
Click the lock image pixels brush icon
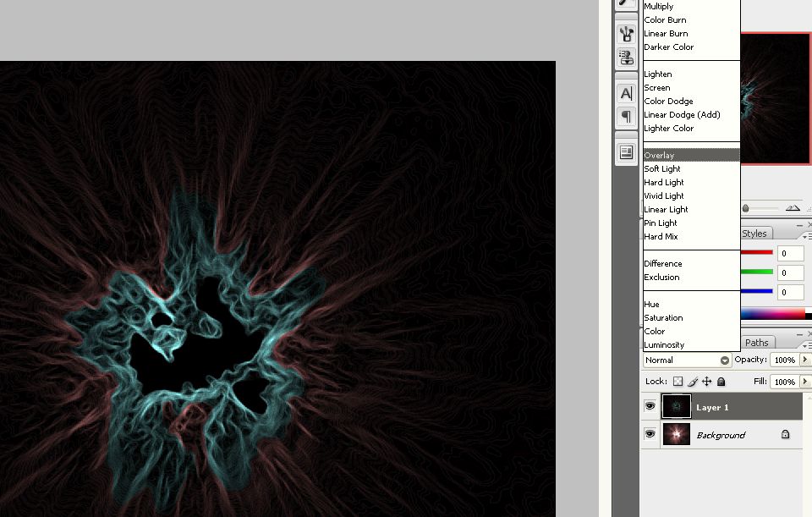tap(692, 382)
